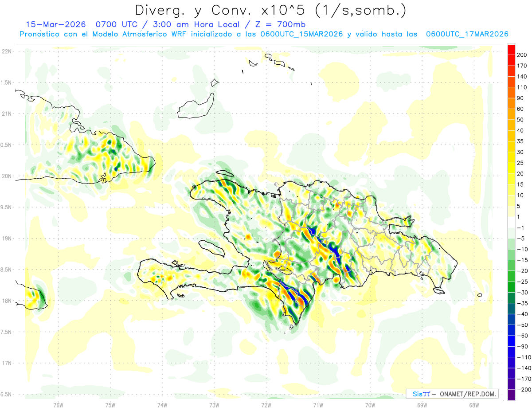The height and width of the screenshot is (411, 532).
Task: Click the 'ONAMET/REP.DOM.' credit label
Action: click(x=467, y=394)
